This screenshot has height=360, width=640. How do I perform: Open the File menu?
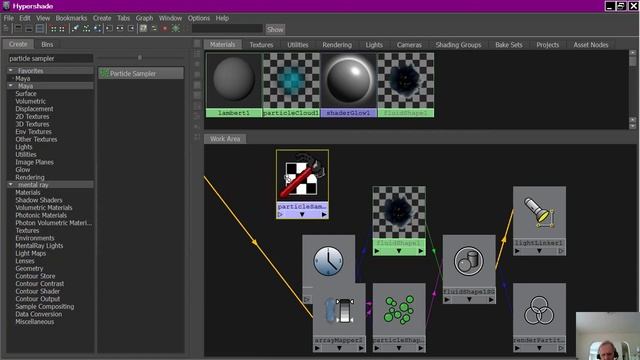tap(9, 18)
